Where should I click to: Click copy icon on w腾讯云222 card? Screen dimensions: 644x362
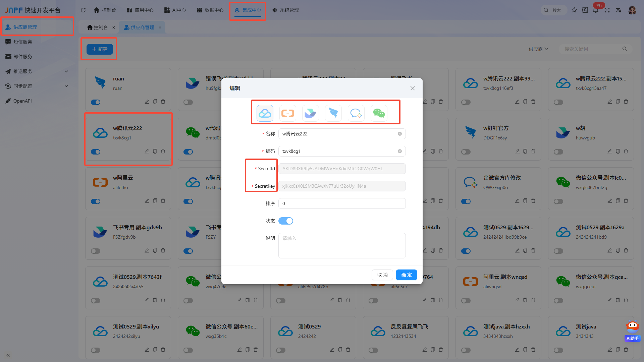(155, 151)
